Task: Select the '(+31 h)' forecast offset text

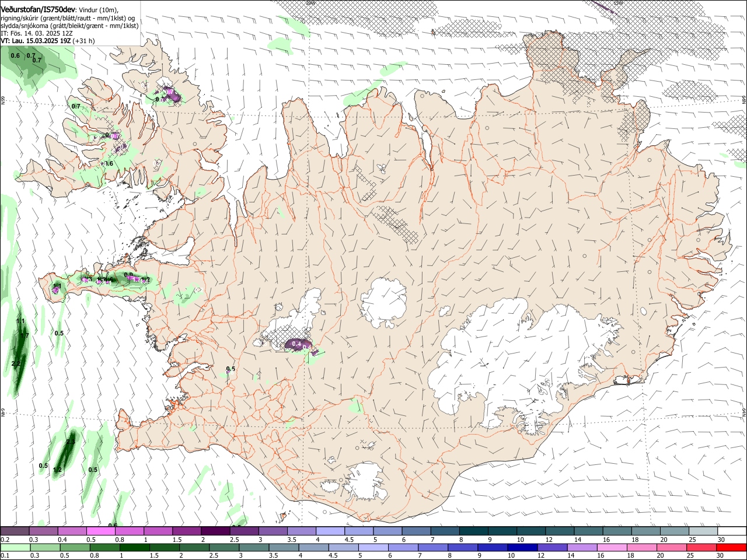Action: point(84,41)
